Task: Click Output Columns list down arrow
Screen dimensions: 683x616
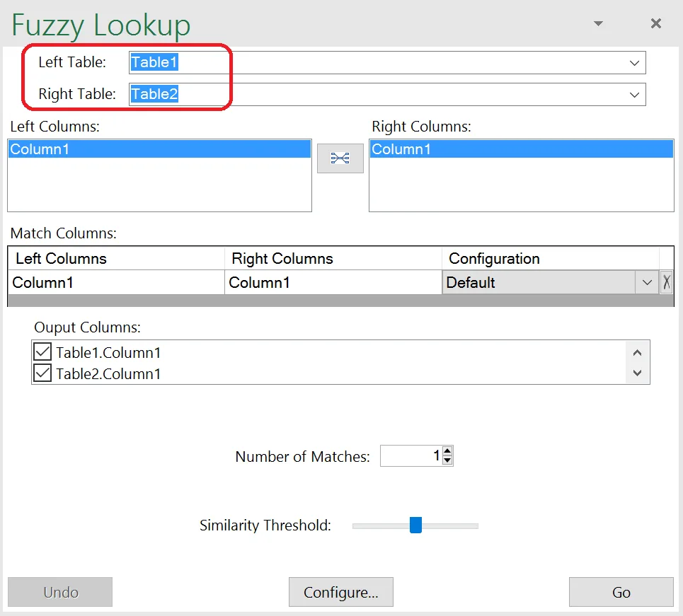Action: [637, 373]
